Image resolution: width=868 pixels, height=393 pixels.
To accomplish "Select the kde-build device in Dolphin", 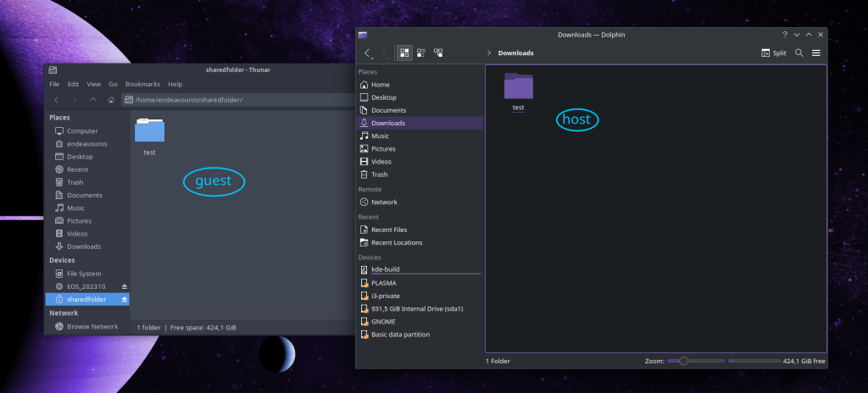I will pyautogui.click(x=385, y=269).
